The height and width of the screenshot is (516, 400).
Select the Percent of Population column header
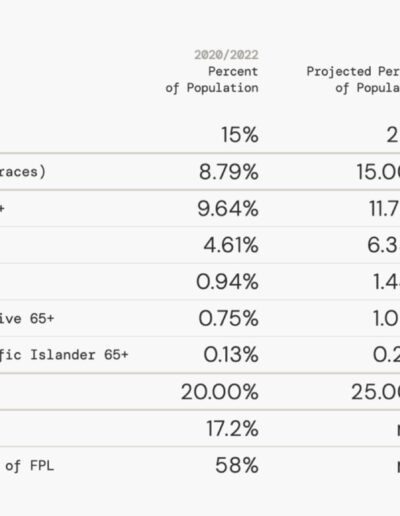[212, 80]
